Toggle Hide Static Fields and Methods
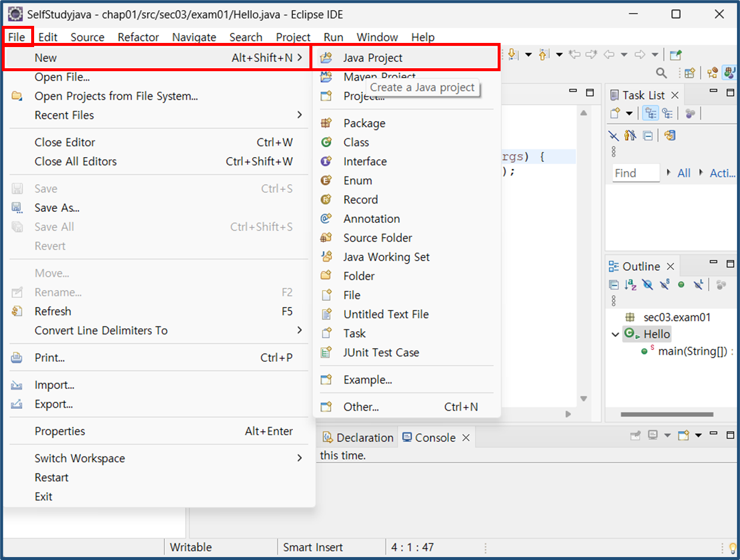 [x=665, y=285]
